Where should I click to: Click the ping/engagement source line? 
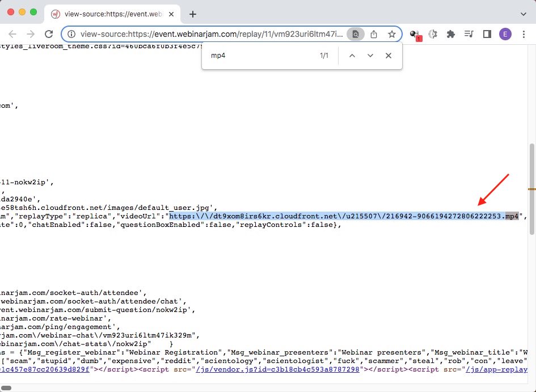click(60, 327)
